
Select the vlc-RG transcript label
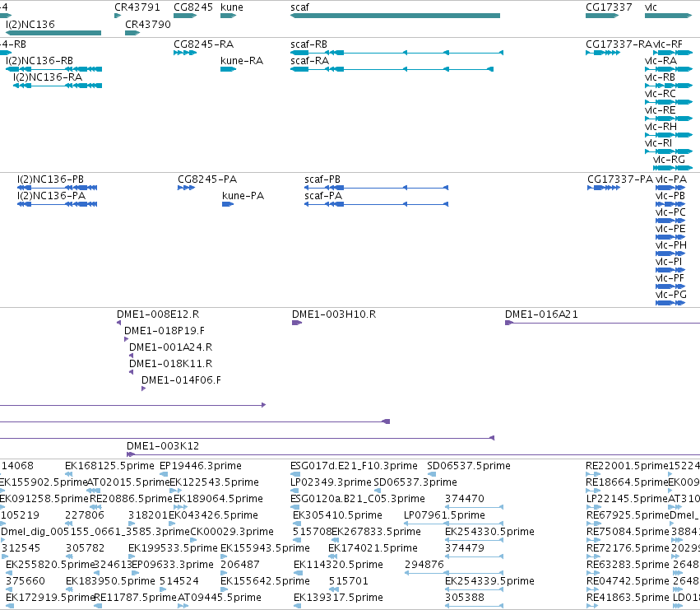coord(669,160)
